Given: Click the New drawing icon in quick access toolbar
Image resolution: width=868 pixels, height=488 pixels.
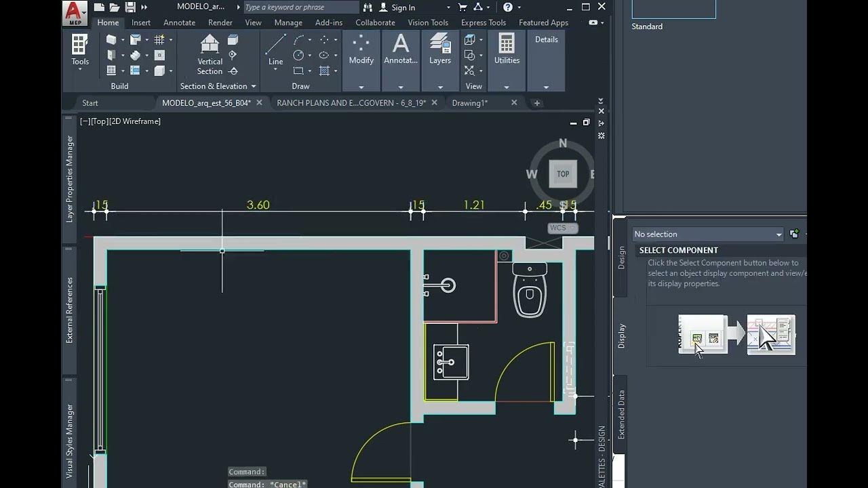Looking at the screenshot, I should [x=99, y=7].
